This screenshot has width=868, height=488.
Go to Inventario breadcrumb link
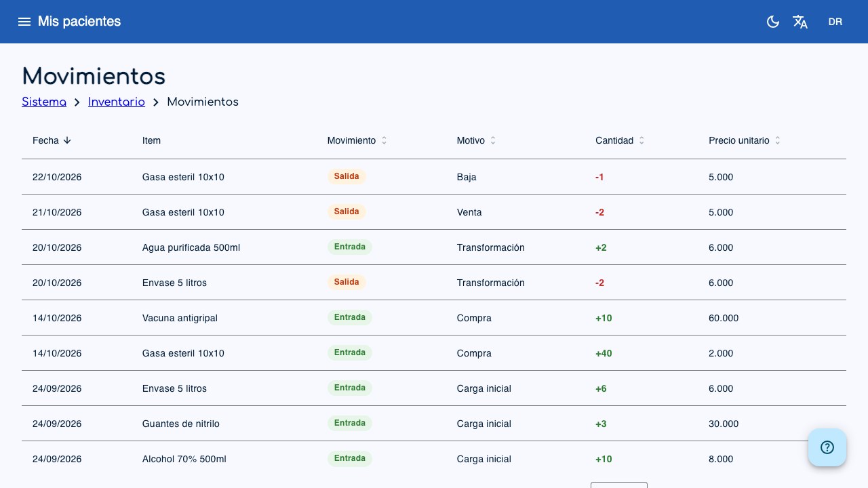point(117,102)
